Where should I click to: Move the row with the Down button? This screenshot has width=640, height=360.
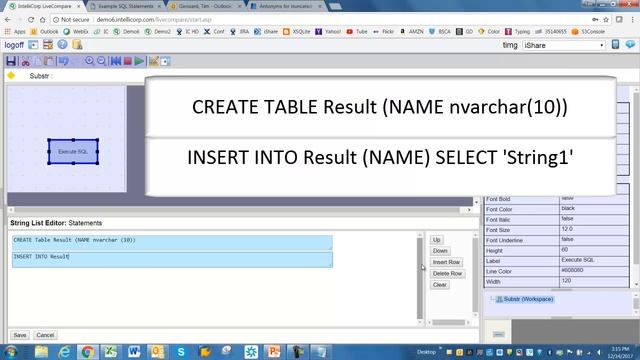tap(440, 251)
